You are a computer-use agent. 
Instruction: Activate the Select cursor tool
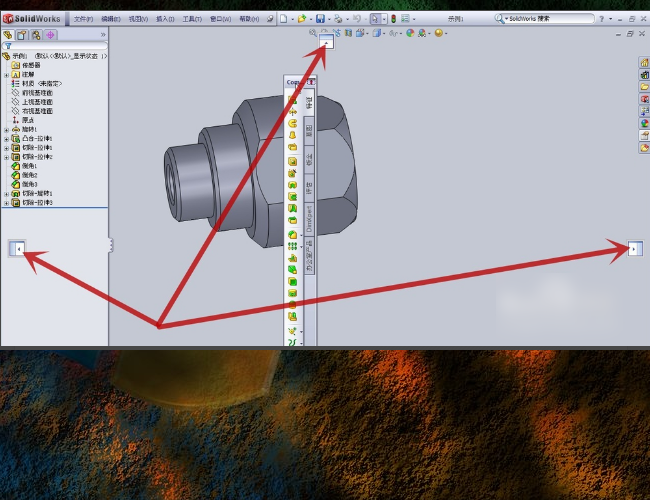coord(375,19)
